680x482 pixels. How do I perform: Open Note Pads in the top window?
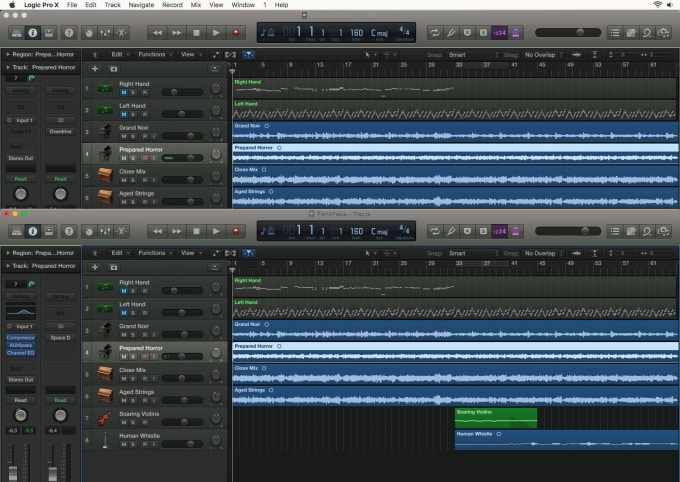click(x=631, y=33)
